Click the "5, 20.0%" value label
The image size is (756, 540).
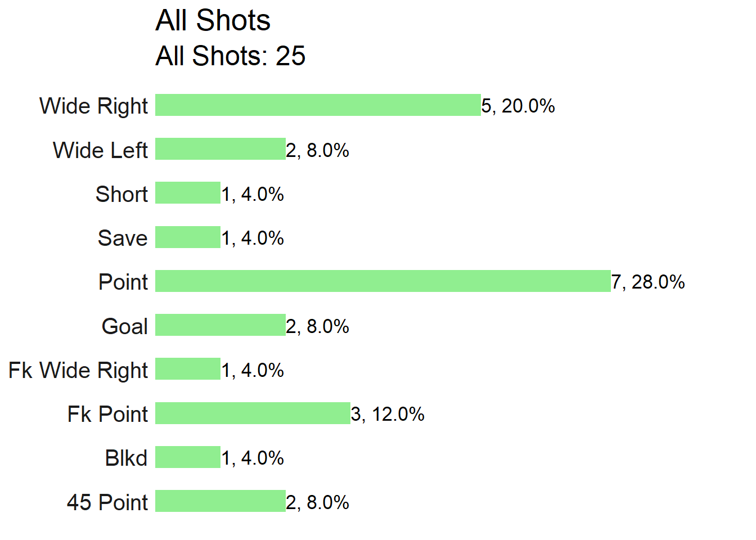pyautogui.click(x=518, y=106)
